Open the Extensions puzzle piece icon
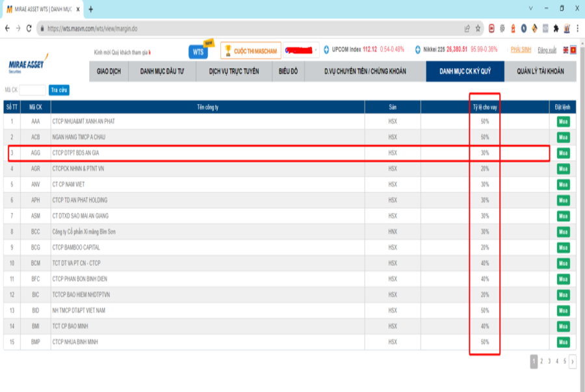This screenshot has height=392, width=585. 556,29
